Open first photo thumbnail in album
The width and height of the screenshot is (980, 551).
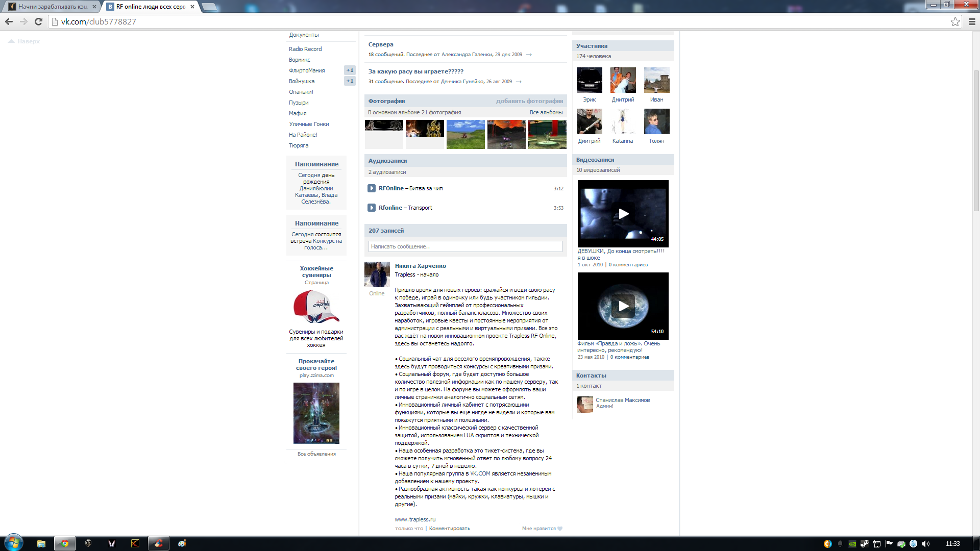click(384, 135)
